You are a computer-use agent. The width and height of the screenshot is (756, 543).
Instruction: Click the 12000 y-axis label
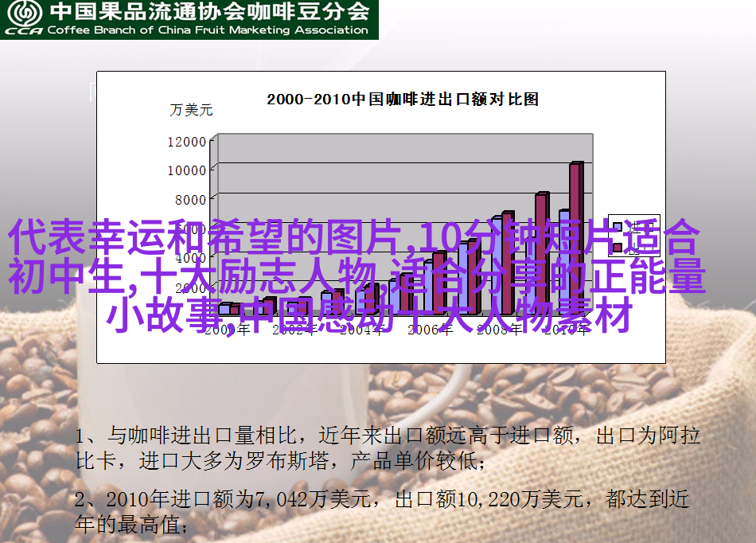[x=186, y=142]
